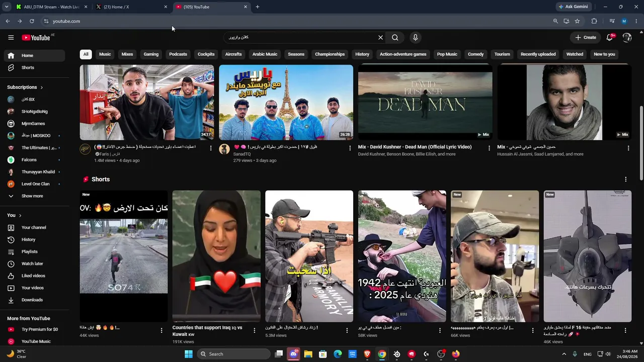Filter feed by Gaming chip

click(151, 54)
